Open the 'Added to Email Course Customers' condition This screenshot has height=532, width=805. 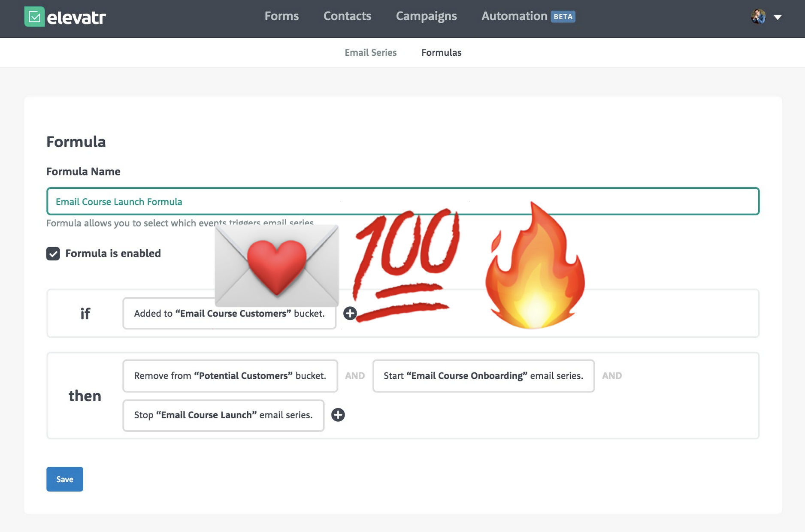pos(230,314)
